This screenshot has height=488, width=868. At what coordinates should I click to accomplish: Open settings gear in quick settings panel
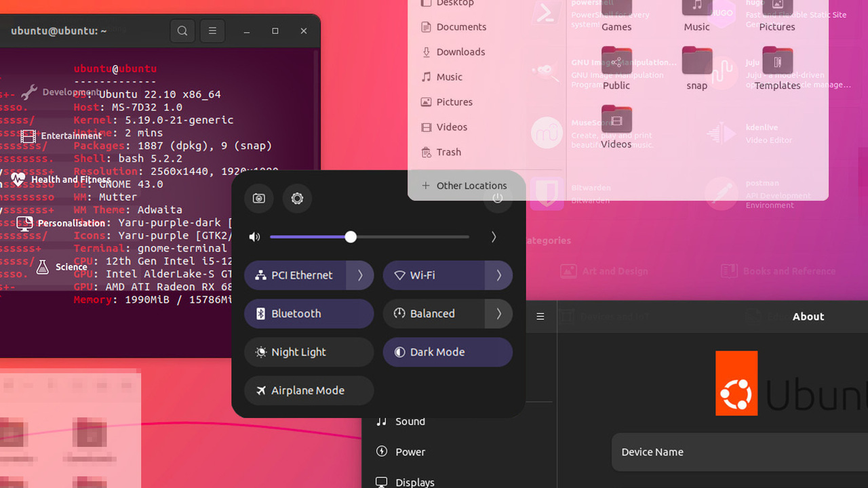(297, 199)
